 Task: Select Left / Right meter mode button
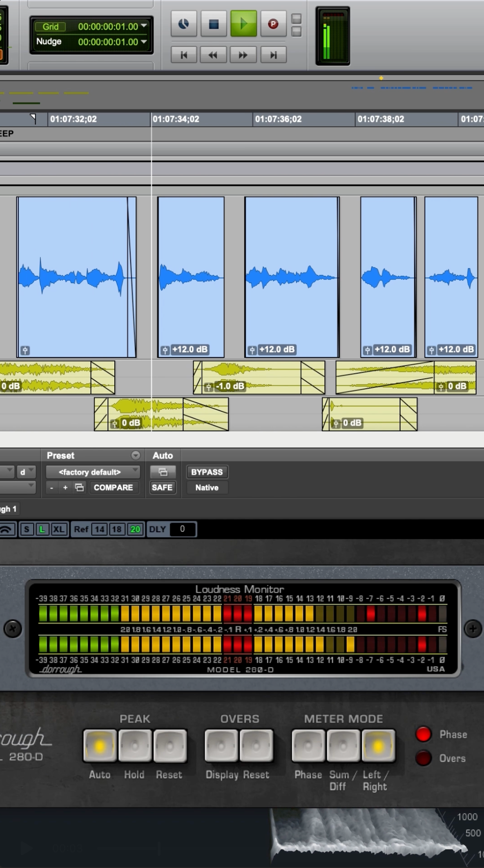point(378,746)
